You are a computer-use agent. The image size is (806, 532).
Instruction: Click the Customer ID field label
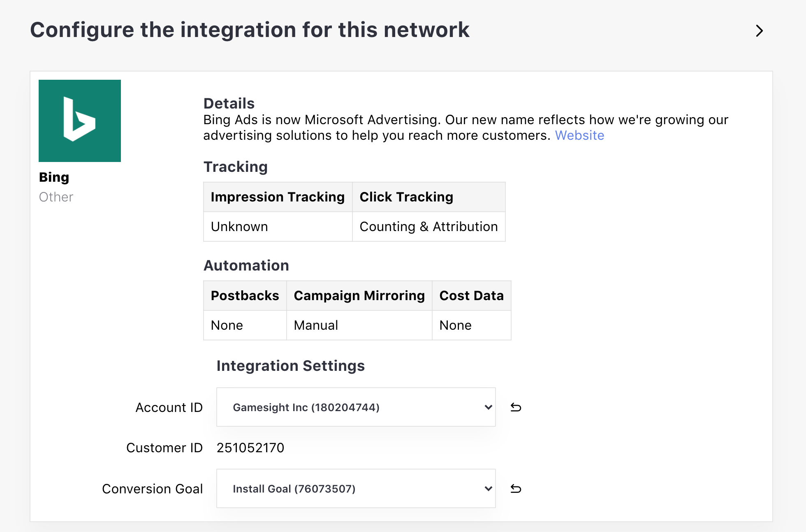tap(164, 448)
